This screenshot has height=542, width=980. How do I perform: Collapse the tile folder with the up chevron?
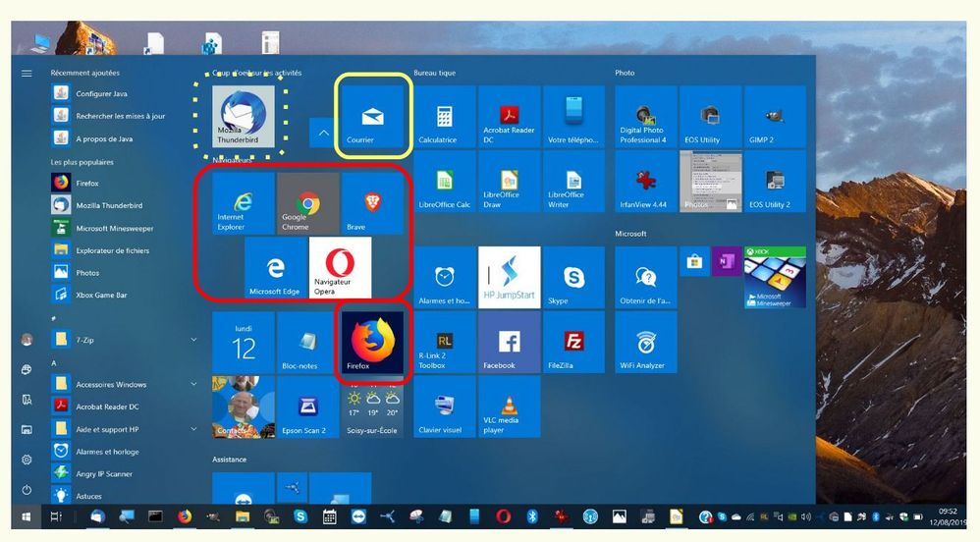click(323, 133)
